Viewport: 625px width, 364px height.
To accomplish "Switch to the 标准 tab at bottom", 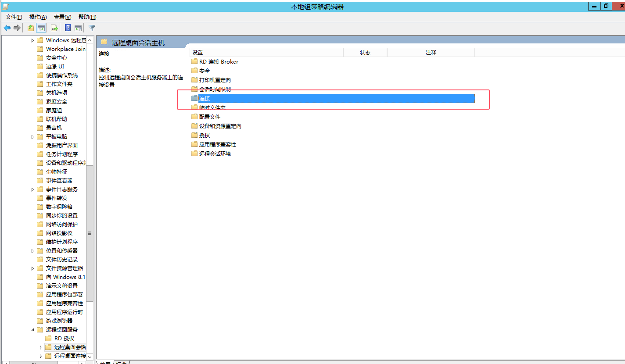I will point(122,363).
